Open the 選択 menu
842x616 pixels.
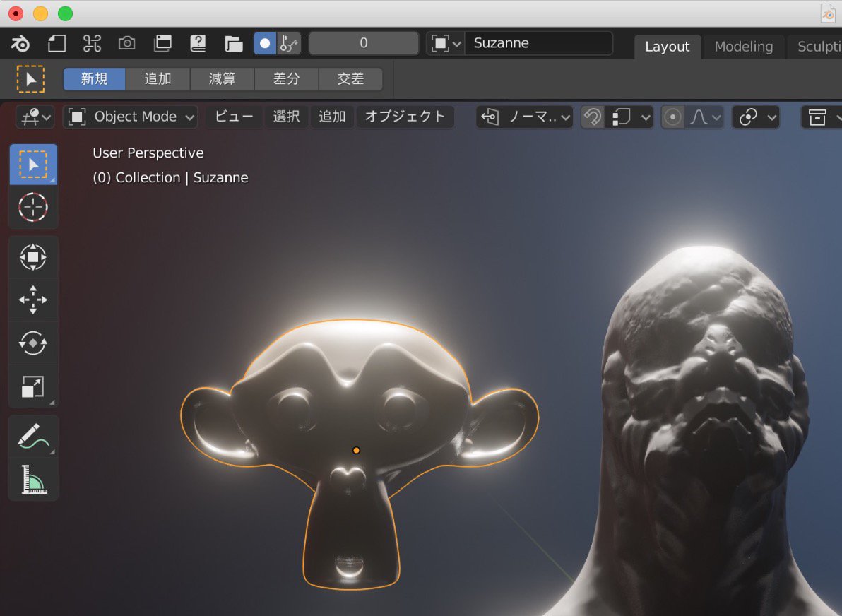pyautogui.click(x=286, y=117)
